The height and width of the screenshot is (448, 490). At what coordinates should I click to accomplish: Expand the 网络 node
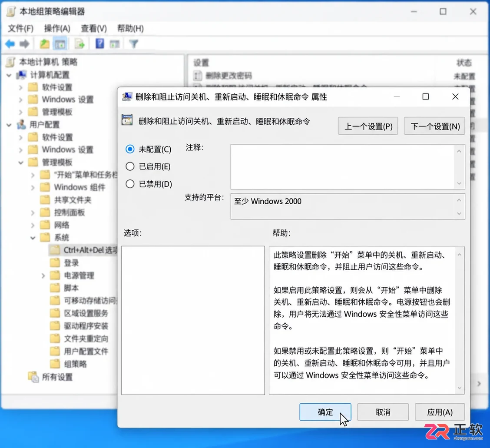click(x=33, y=225)
